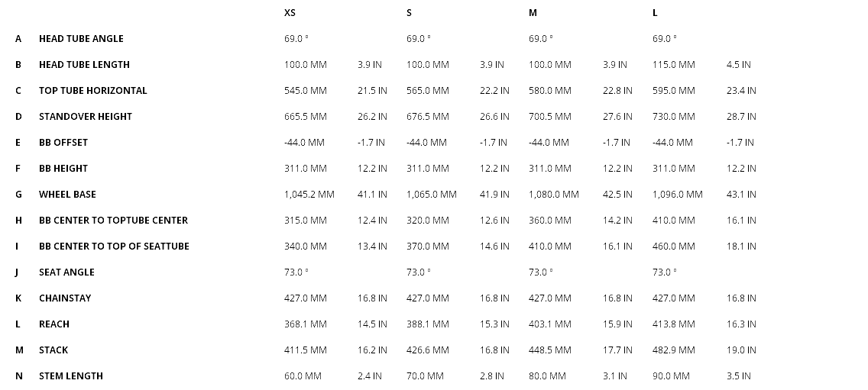868x390 pixels.
Task: Click the L size column header
Action: (655, 13)
